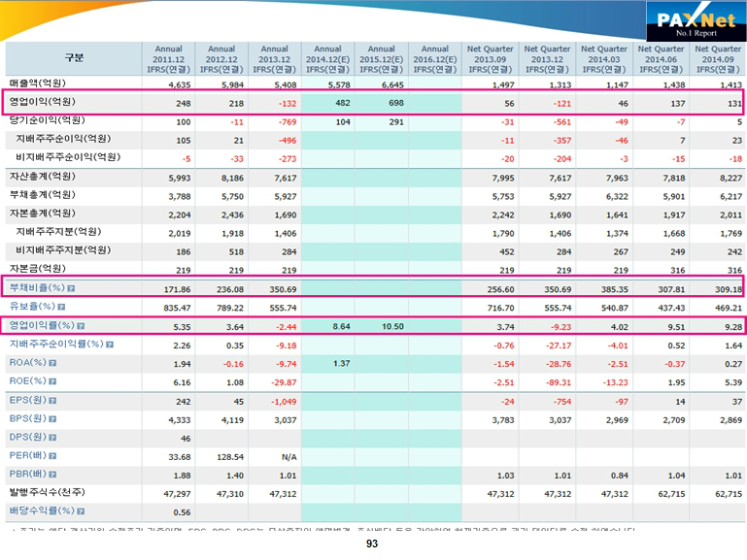Image resolution: width=747 pixels, height=560 pixels.
Task: Click the 발행주식수(천주) row label
Action: (48, 493)
